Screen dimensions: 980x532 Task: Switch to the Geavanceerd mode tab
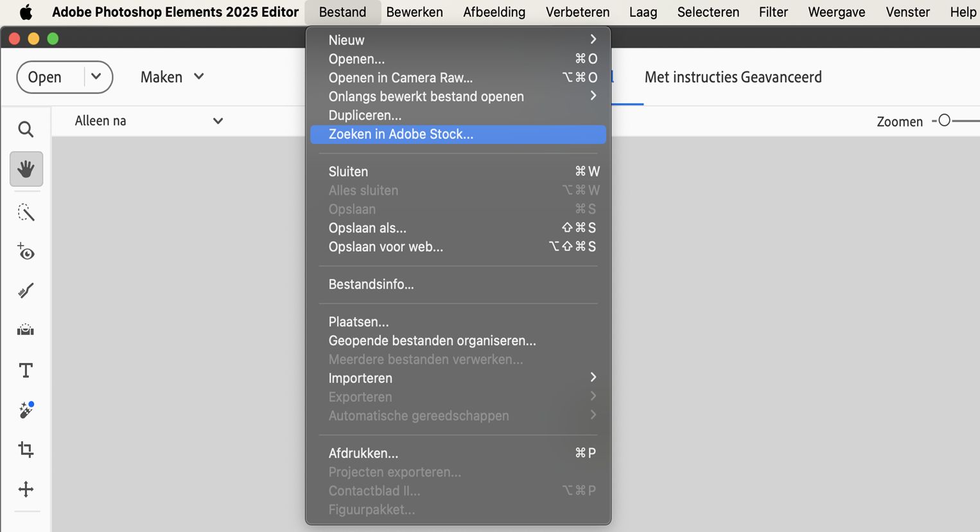[782, 77]
